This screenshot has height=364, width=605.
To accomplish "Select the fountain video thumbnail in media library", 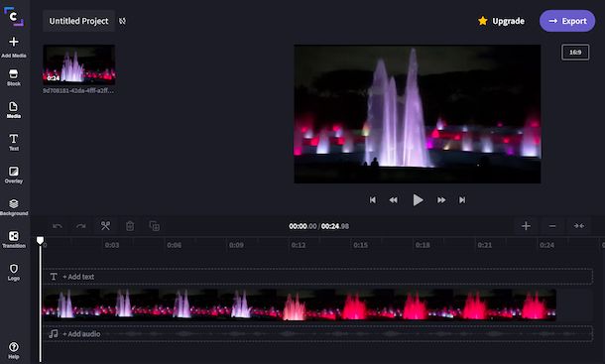I will tap(78, 64).
